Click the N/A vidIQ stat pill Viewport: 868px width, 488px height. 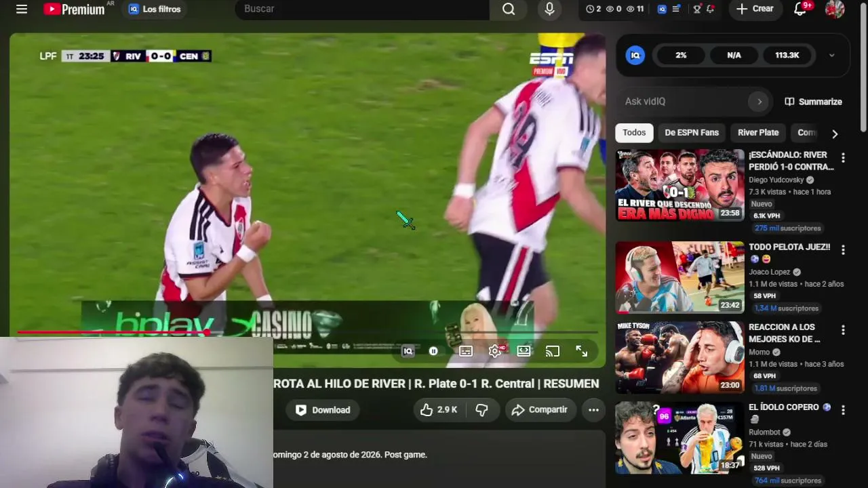(x=734, y=56)
